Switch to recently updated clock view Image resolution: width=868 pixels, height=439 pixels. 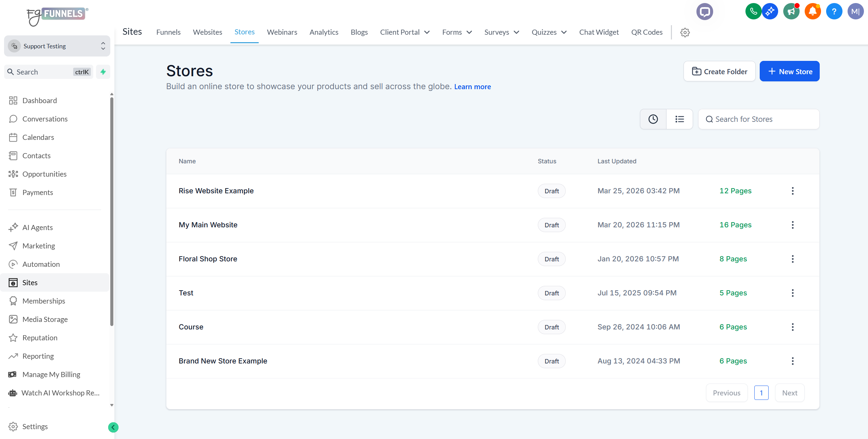[653, 119]
